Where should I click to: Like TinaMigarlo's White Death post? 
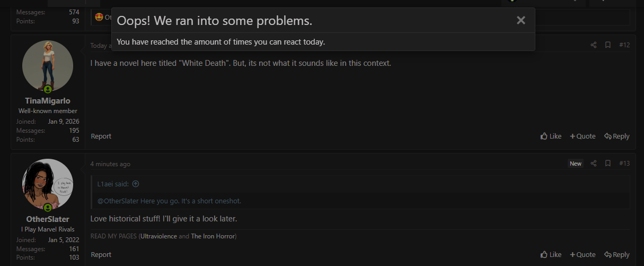coord(551,136)
